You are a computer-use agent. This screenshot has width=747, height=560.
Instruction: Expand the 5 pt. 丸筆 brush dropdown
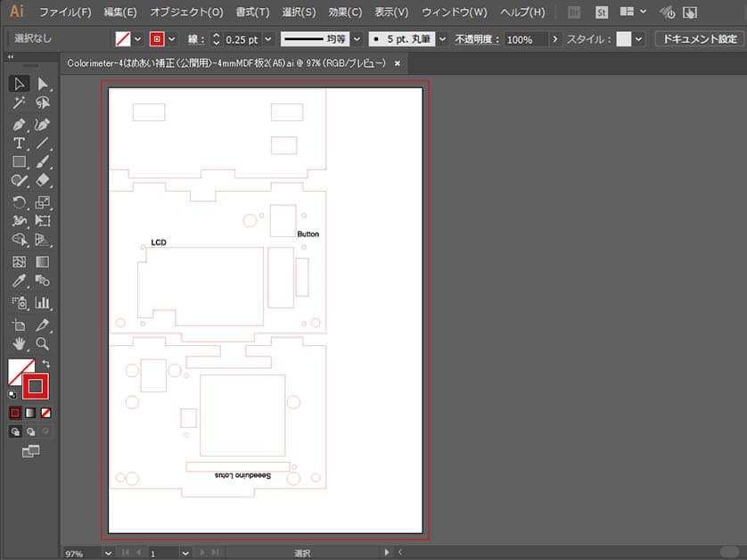tap(443, 40)
